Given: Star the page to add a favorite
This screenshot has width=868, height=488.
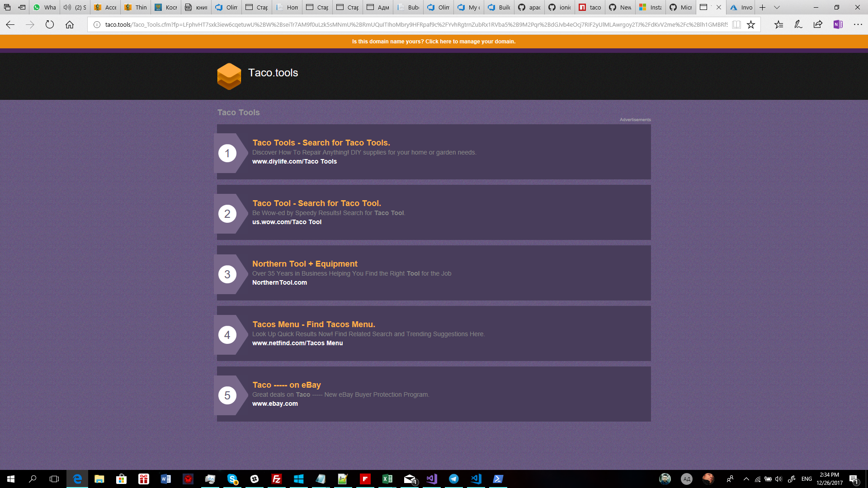Looking at the screenshot, I should (750, 24).
